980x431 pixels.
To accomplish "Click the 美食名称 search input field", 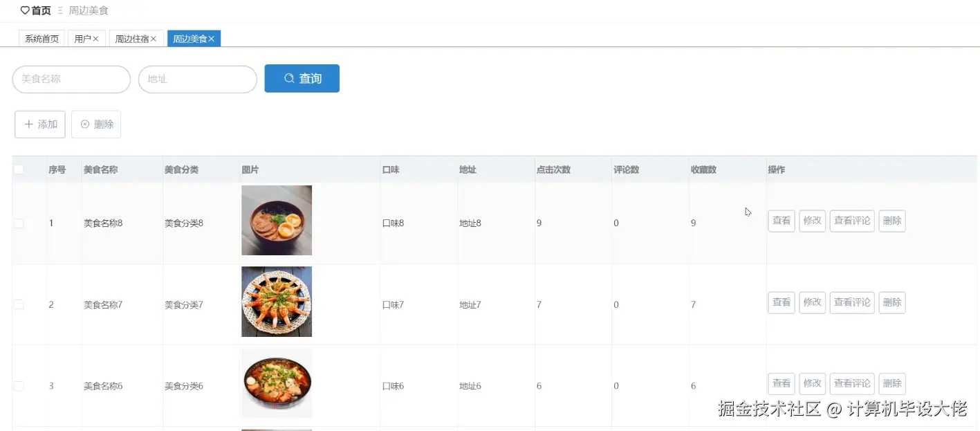I will pos(71,79).
